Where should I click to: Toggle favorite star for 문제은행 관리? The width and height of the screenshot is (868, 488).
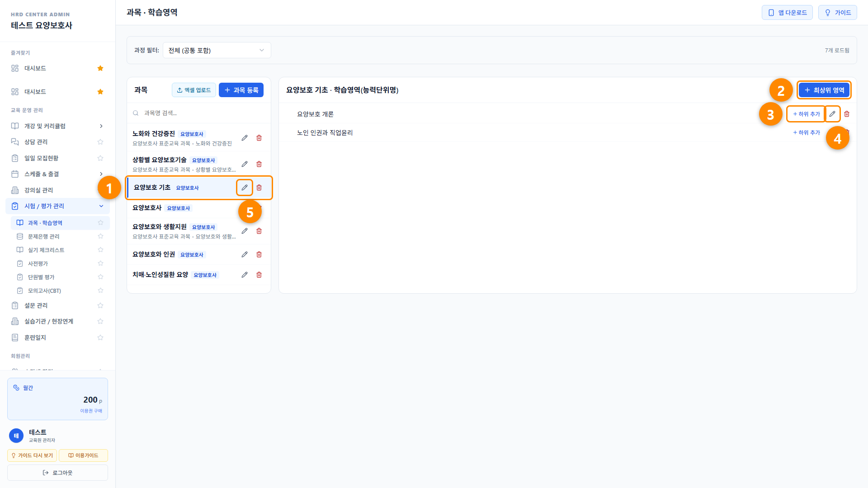coord(100,236)
